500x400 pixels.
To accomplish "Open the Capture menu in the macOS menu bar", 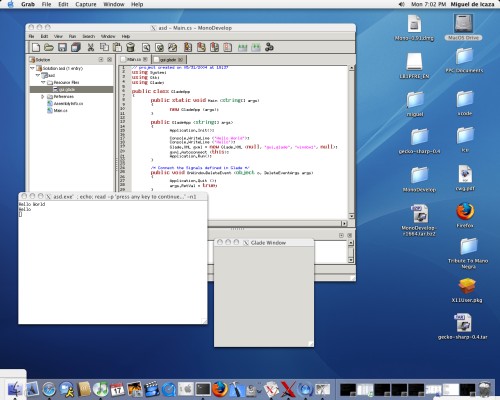I will coord(86,4).
